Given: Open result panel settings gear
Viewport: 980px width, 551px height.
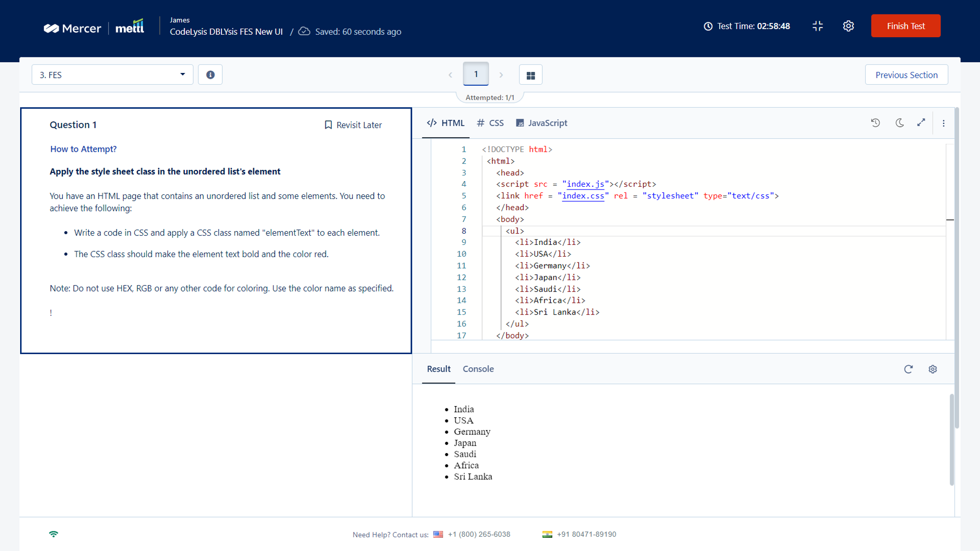Looking at the screenshot, I should [x=932, y=369].
